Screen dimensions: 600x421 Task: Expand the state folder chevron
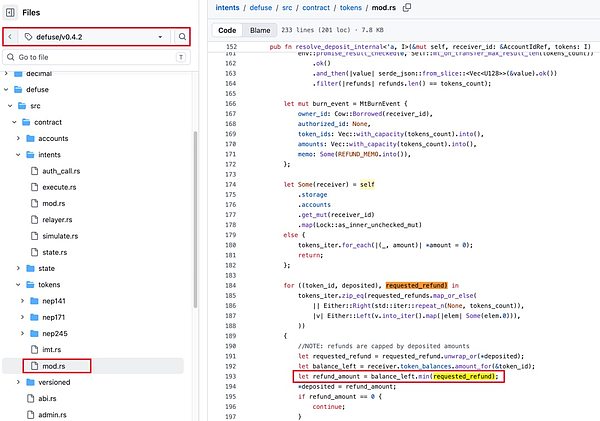click(x=18, y=268)
